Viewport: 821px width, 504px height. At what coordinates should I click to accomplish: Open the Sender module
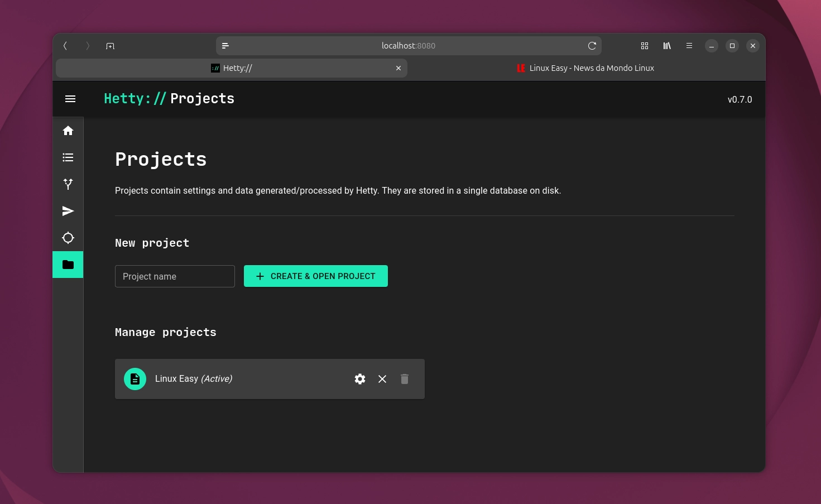68,211
